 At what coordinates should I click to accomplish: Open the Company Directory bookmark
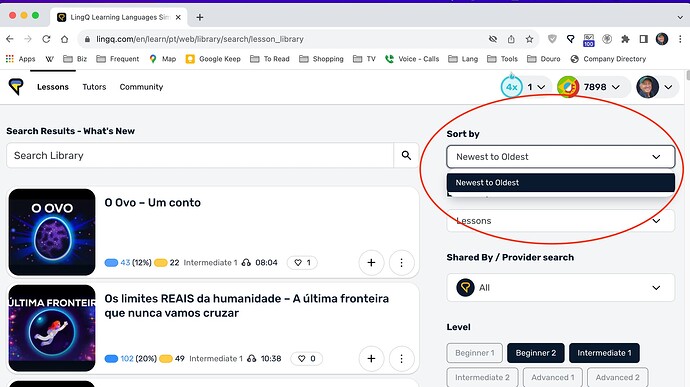[x=608, y=59]
